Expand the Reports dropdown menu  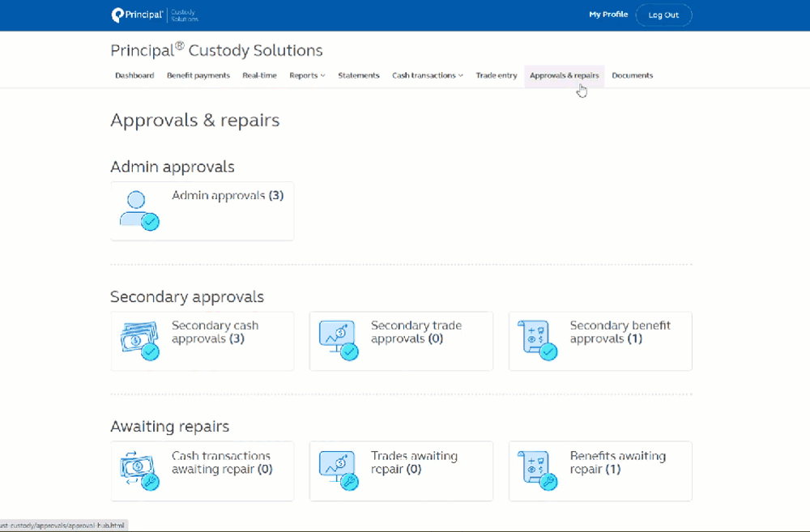click(306, 75)
